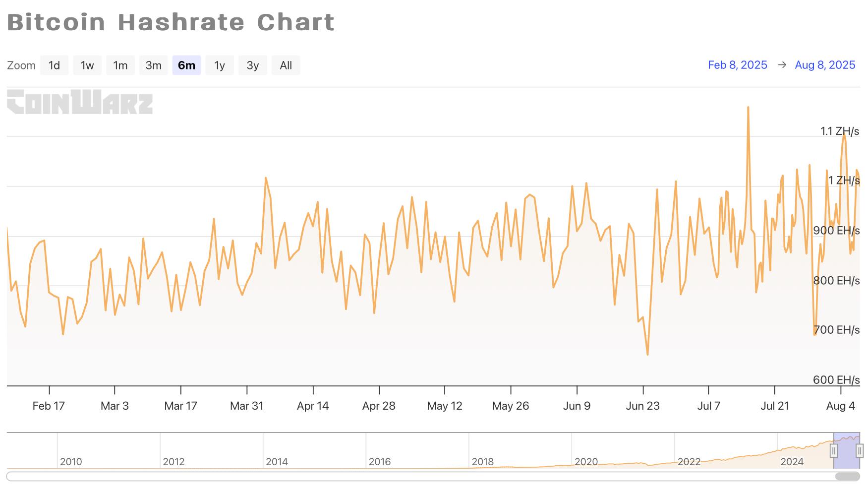Click the navigator at year 2022

click(x=689, y=462)
